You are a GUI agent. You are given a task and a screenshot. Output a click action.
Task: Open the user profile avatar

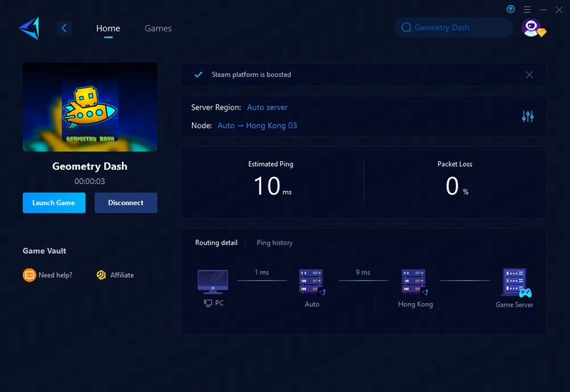pos(531,28)
